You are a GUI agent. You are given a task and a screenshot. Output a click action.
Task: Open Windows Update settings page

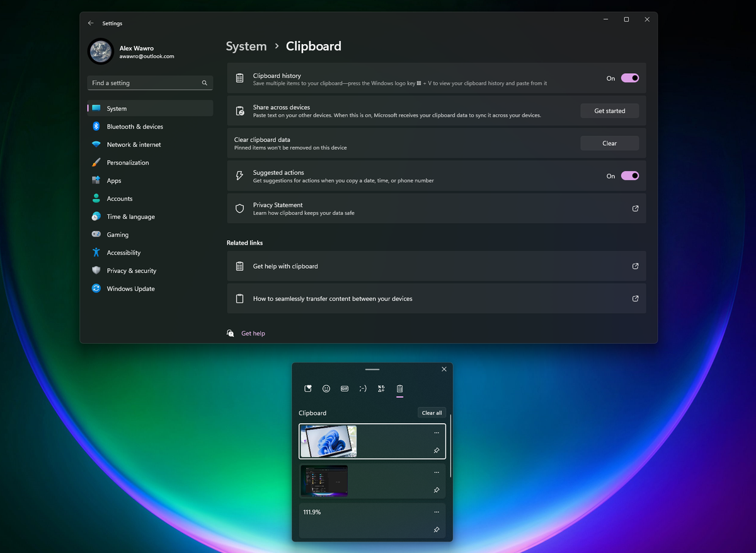pos(150,288)
